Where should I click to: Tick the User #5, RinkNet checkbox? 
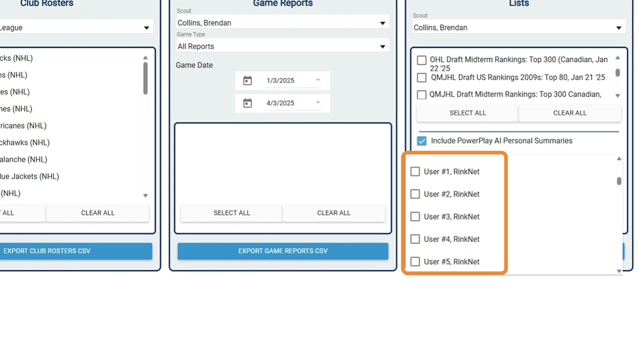coord(415,262)
